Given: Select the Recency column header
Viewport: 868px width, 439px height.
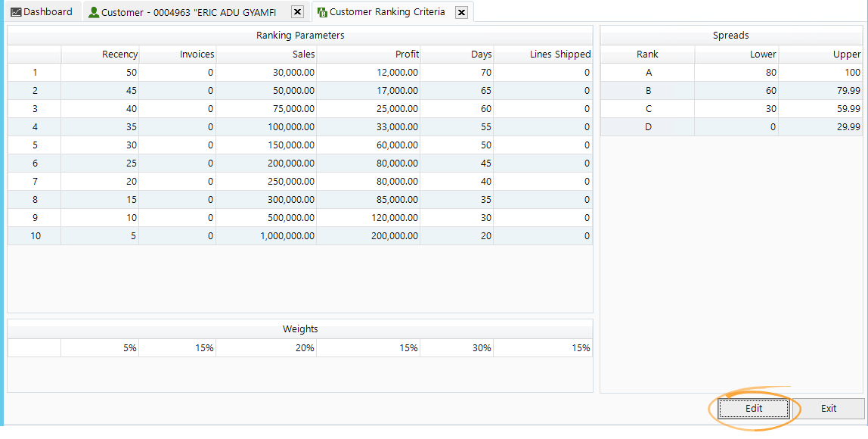Looking at the screenshot, I should 121,54.
